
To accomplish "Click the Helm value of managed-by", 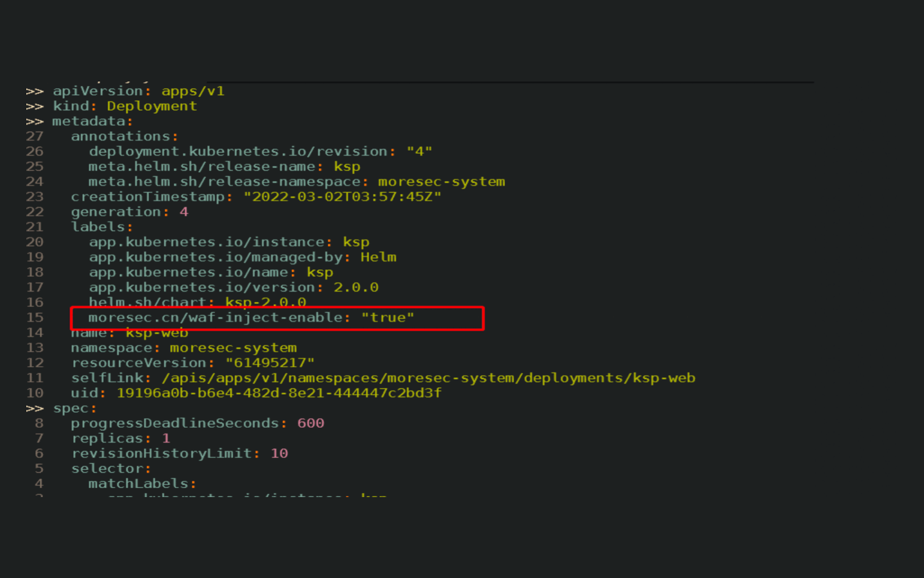I will click(x=378, y=258).
